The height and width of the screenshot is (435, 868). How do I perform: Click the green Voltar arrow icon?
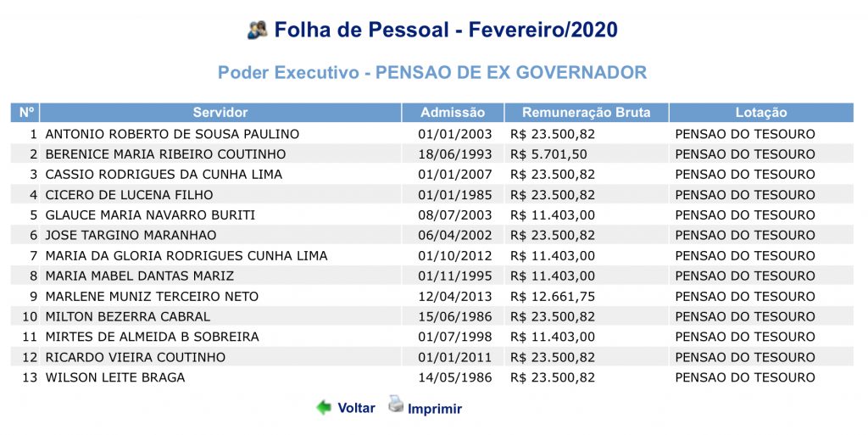(324, 408)
